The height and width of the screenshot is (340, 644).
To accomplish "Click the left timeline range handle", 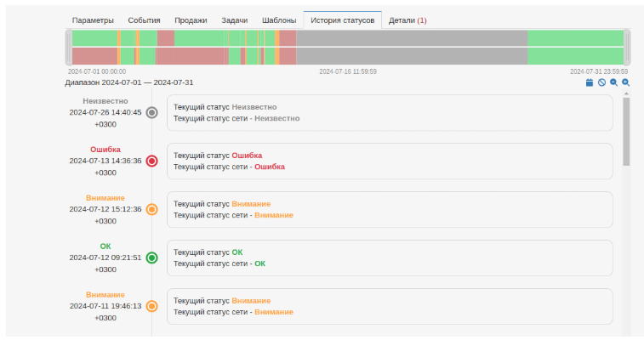I will 69,47.
